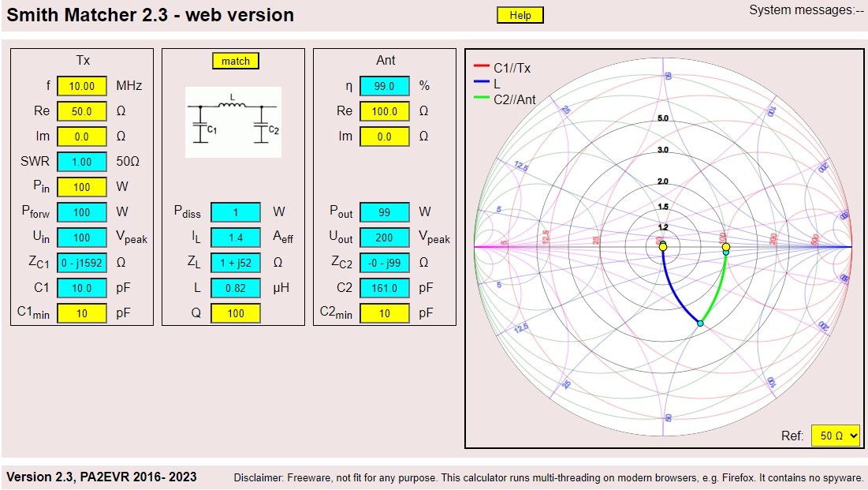Click the C1min input field
Screen dimensions: 868x490
(x=82, y=313)
